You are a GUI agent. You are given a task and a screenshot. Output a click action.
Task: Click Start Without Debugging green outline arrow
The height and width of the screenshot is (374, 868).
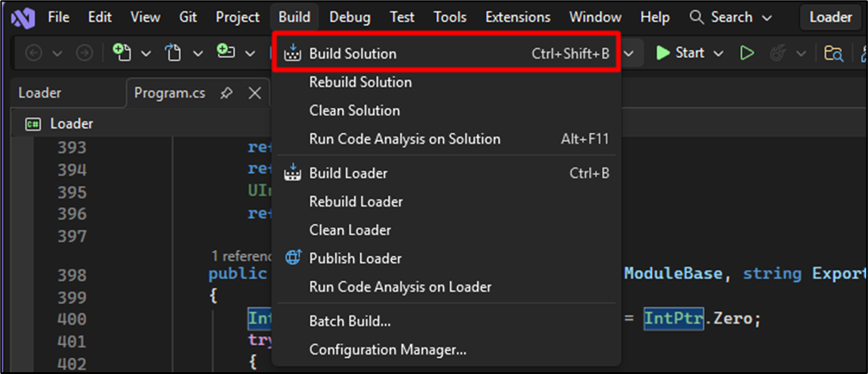747,53
